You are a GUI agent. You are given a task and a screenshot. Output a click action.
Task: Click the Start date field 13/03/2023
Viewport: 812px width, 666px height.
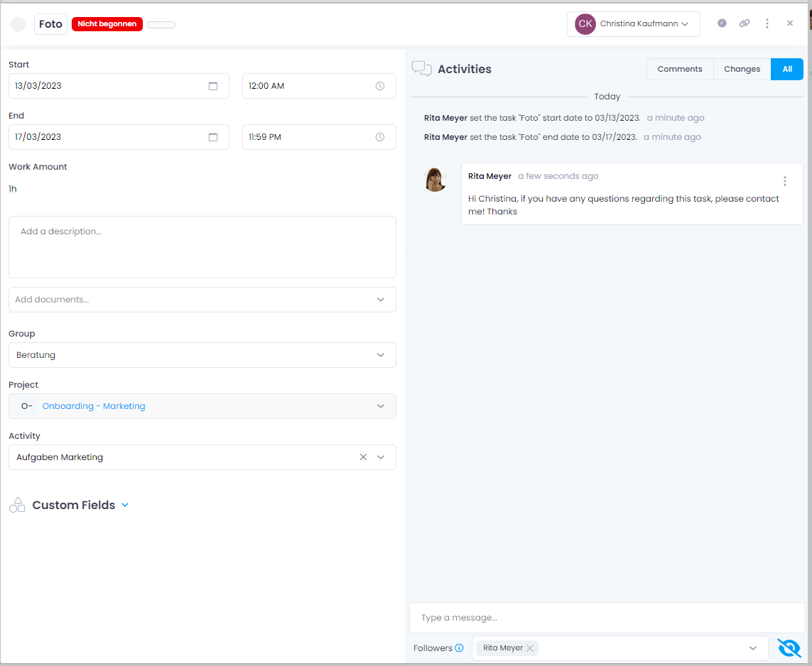point(119,86)
